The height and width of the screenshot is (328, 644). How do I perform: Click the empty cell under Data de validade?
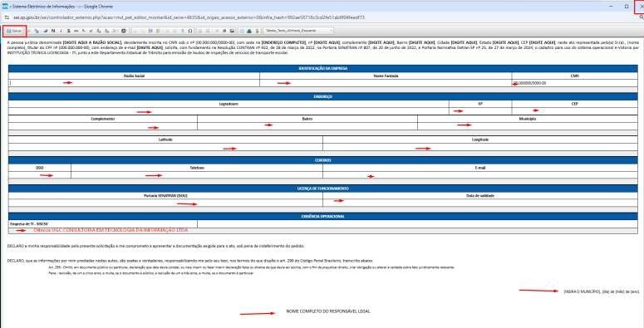click(480, 203)
